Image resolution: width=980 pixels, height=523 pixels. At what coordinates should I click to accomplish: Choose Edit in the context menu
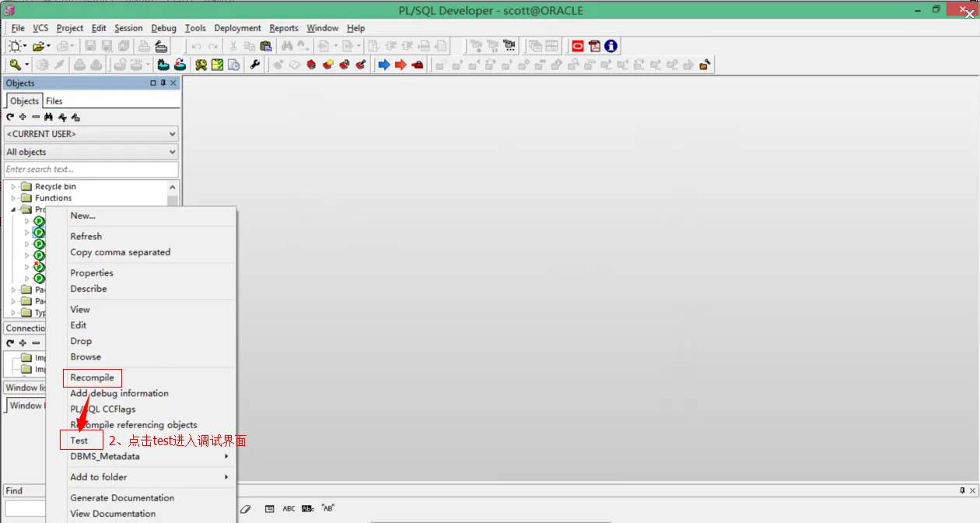tap(79, 325)
